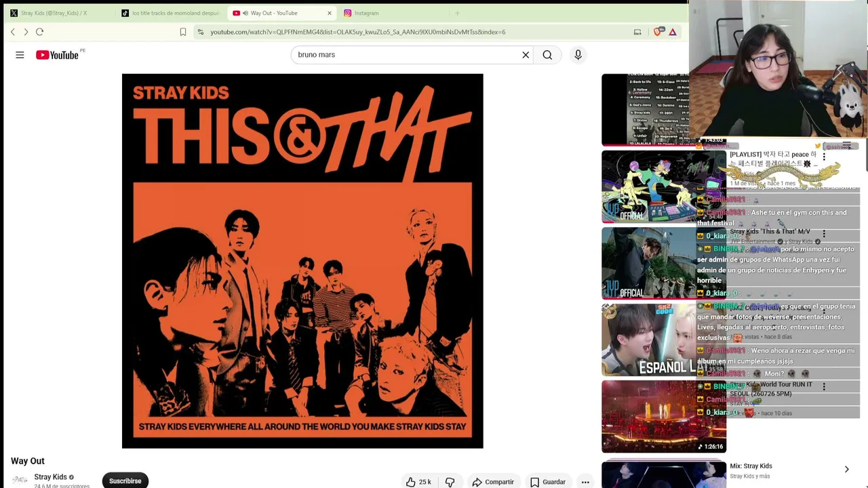Play the PLAYLIST animated JYP Official thumbnail
This screenshot has width=868, height=488.
(663, 186)
